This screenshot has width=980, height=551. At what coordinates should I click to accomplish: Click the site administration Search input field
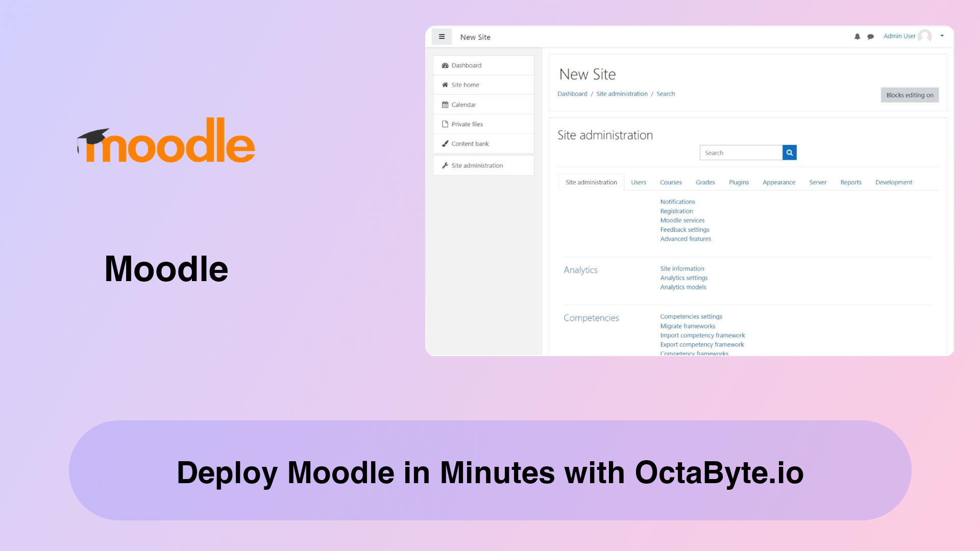point(741,152)
